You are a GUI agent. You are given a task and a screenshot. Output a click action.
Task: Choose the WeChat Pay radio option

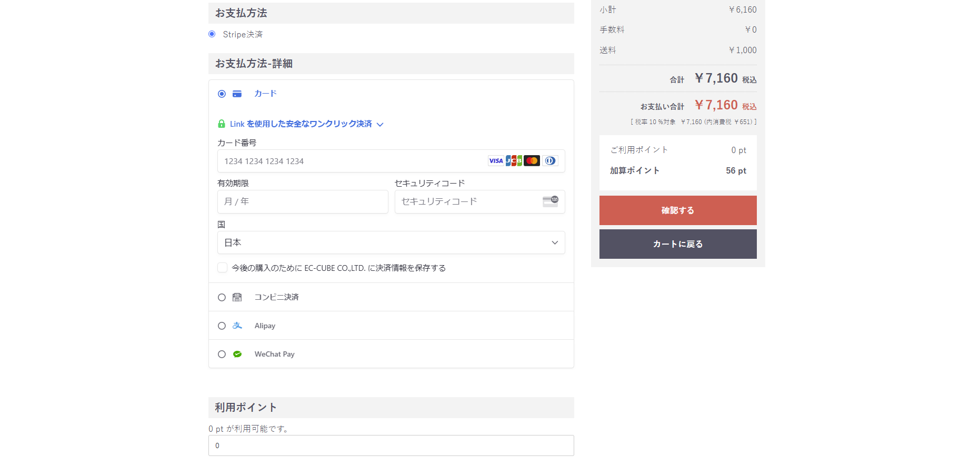click(x=222, y=354)
